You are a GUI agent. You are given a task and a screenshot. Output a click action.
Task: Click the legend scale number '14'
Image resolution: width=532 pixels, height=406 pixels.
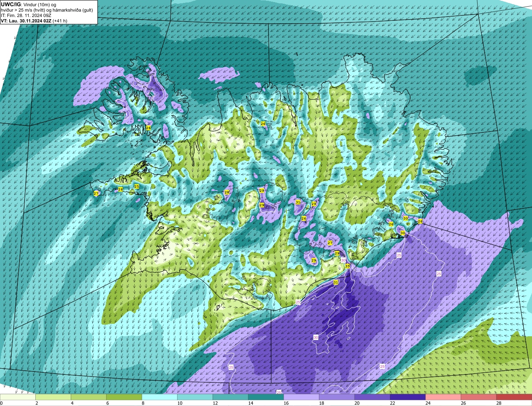pos(250,403)
